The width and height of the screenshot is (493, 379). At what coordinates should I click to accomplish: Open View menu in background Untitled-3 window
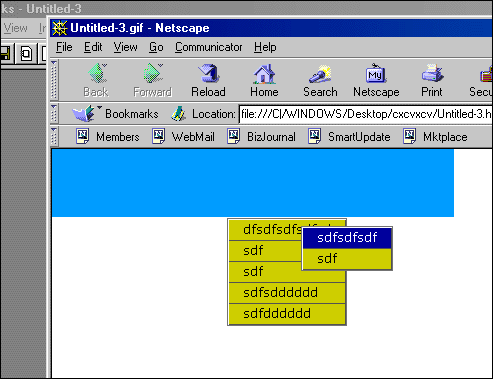coord(16,28)
